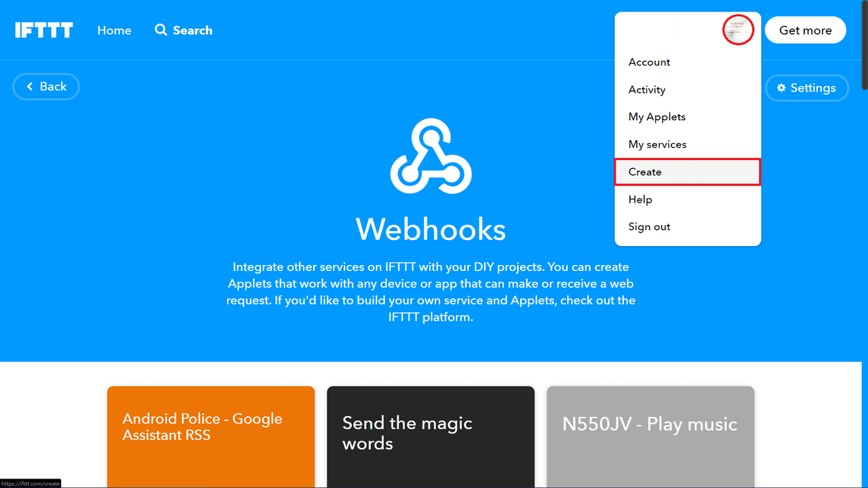This screenshot has height=488, width=868.
Task: Open the Send the magic words applet
Action: (431, 437)
